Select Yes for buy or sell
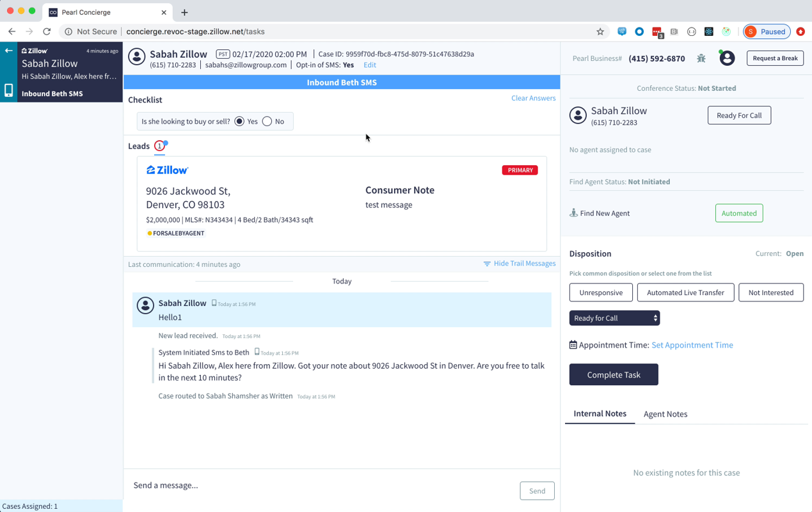812x512 pixels. tap(239, 122)
